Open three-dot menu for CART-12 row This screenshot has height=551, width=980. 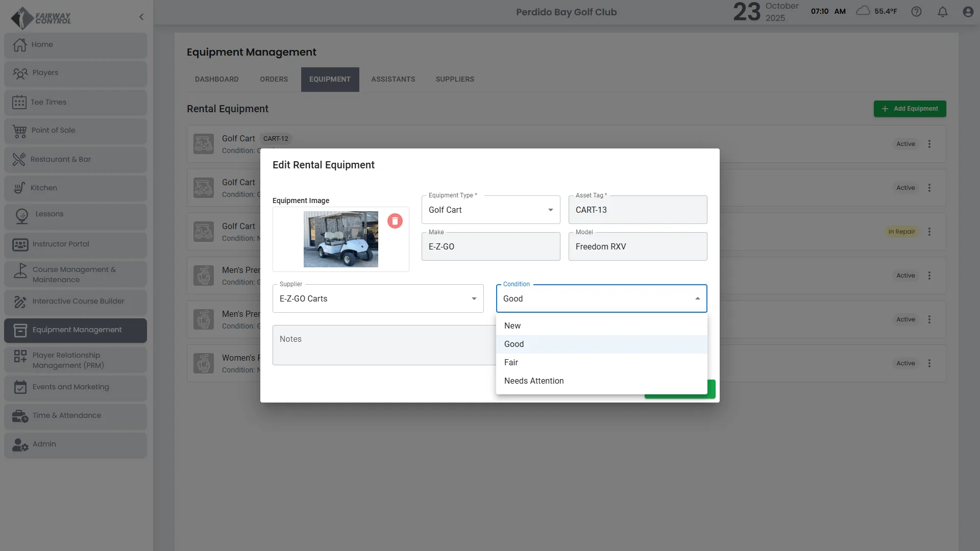pos(929,144)
